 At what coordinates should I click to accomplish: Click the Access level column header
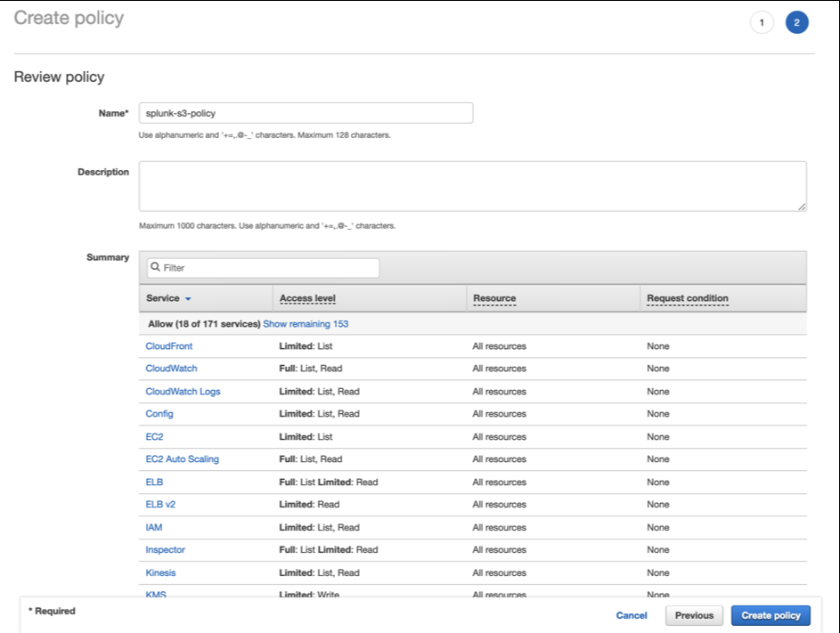tap(307, 298)
